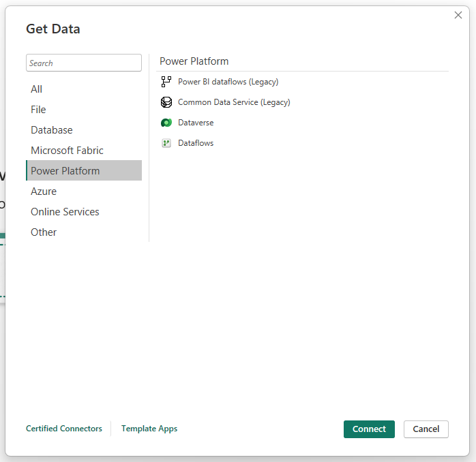The image size is (476, 462).
Task: Click the Cancel button
Action: 426,429
